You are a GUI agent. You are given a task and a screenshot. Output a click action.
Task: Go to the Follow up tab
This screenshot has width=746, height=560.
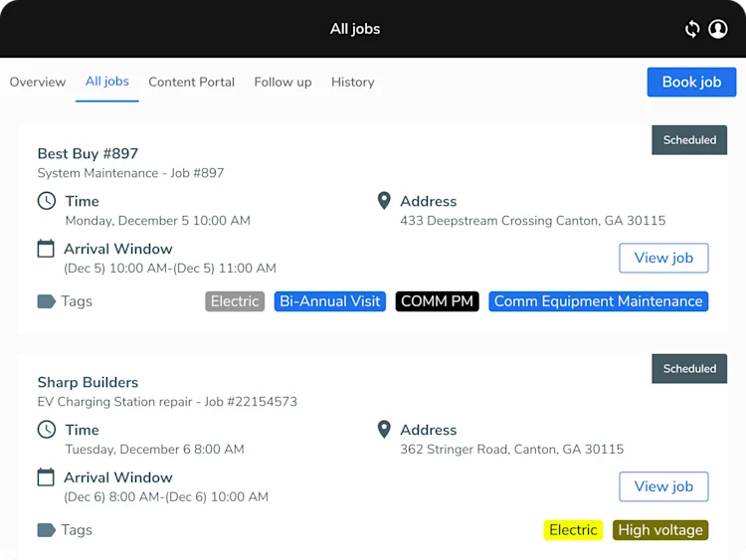[x=282, y=82]
